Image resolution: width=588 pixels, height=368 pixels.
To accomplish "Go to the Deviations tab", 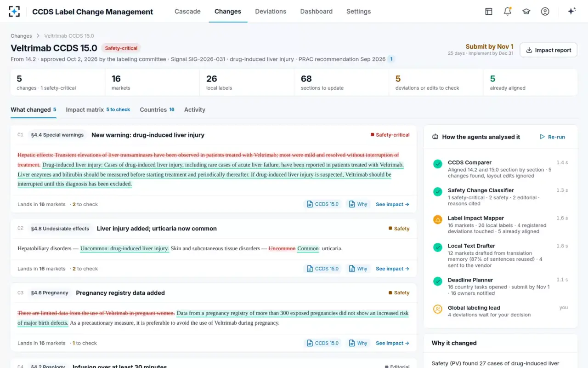I will (x=271, y=11).
